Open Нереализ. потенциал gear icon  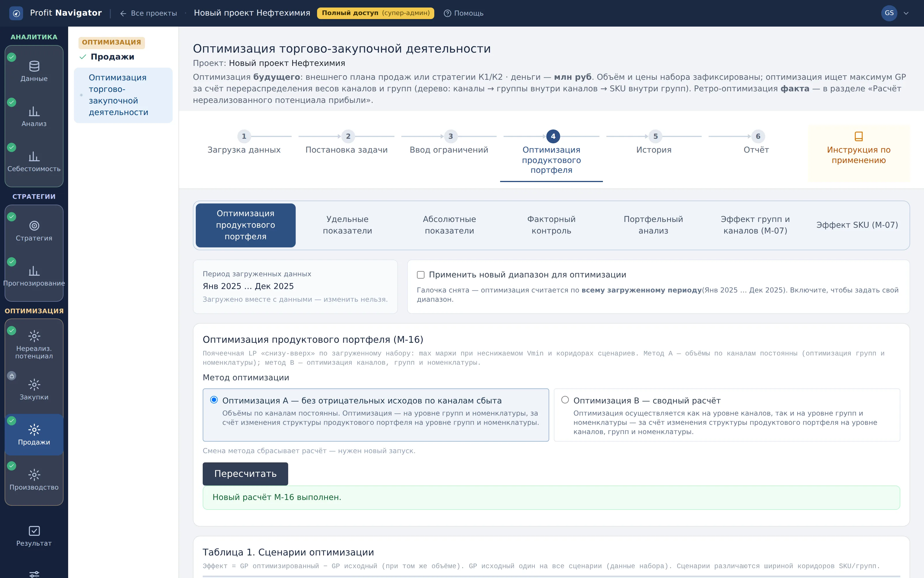pyautogui.click(x=34, y=336)
